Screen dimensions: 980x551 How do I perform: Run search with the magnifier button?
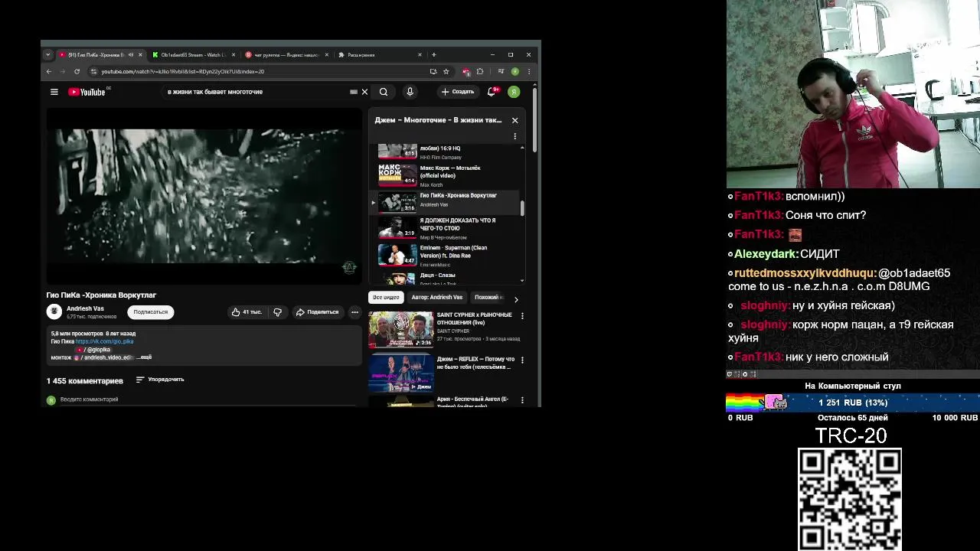pyautogui.click(x=384, y=92)
